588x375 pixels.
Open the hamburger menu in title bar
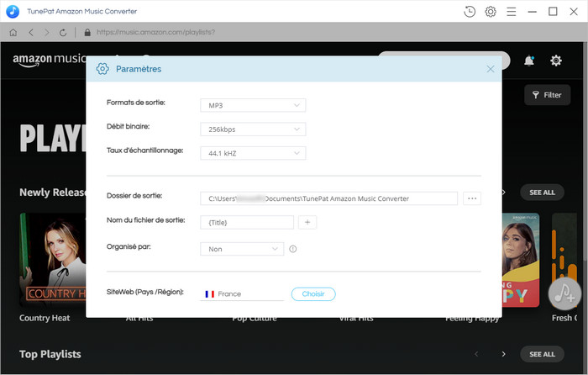pyautogui.click(x=511, y=12)
